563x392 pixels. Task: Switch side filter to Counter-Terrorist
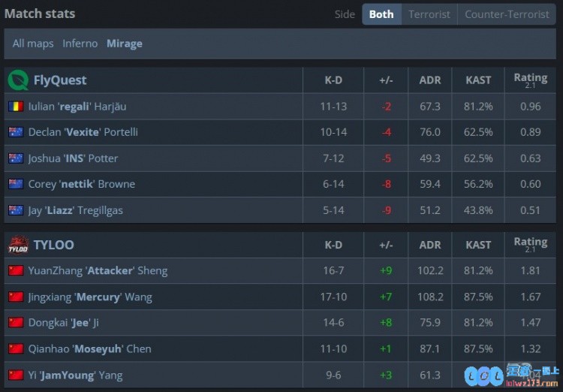pos(507,14)
